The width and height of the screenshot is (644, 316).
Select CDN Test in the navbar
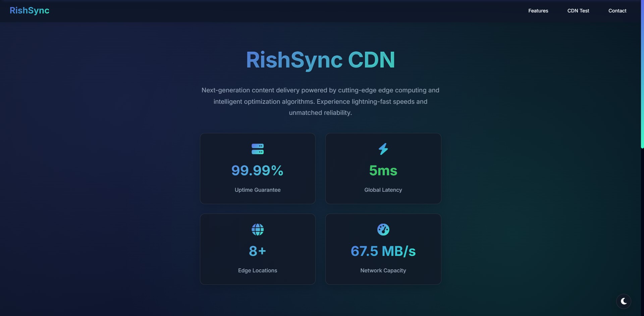point(578,10)
